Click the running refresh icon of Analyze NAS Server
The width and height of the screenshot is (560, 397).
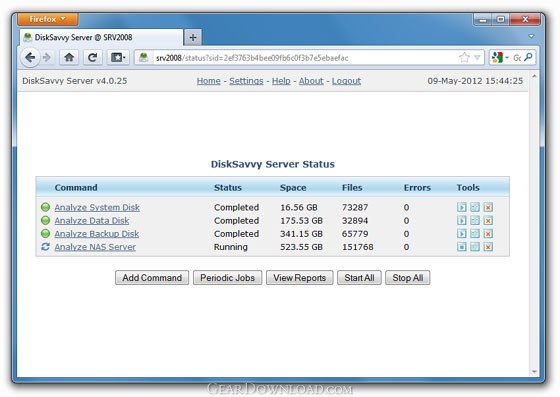pyautogui.click(x=45, y=247)
